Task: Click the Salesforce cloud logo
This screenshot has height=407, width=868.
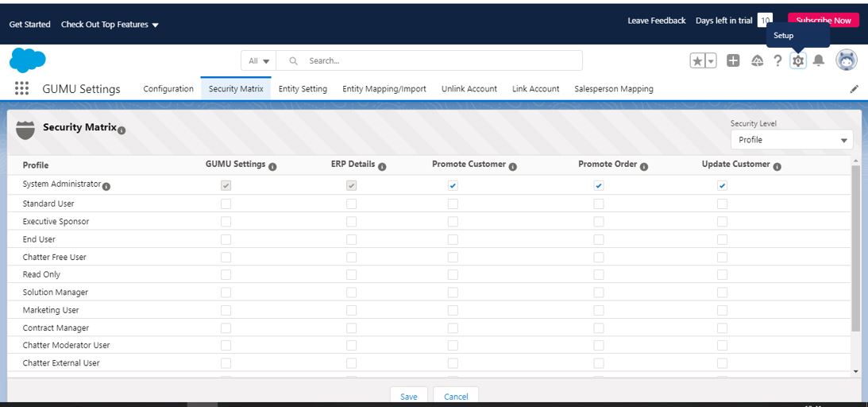Action: pos(27,60)
